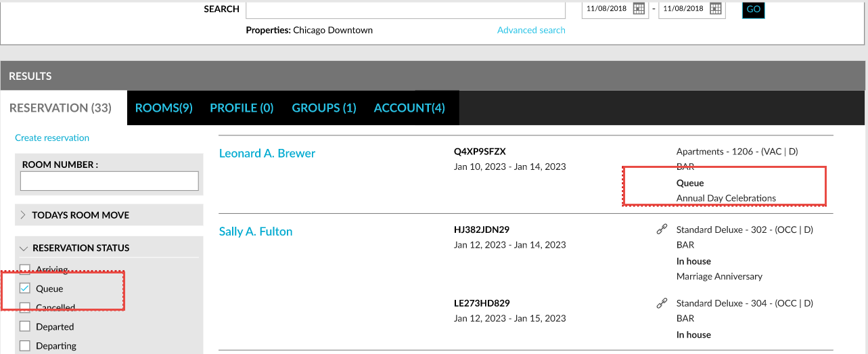
Task: Open calendar picker for end date
Action: point(716,9)
